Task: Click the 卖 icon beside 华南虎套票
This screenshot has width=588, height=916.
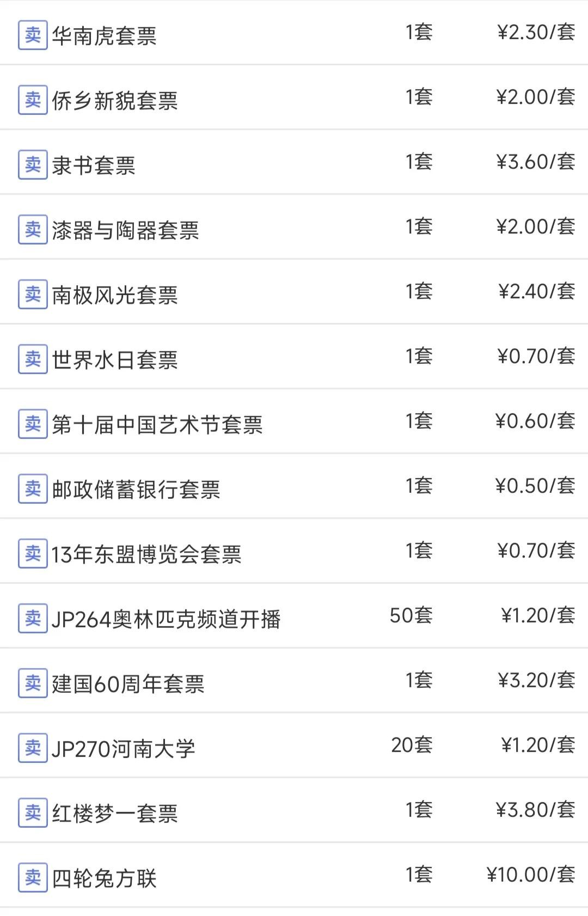Action: [x=33, y=35]
